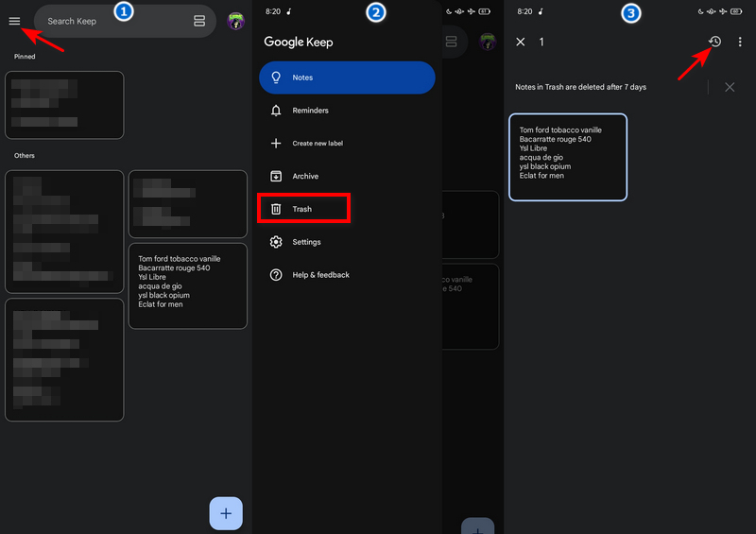
Task: Restore selected note with history icon
Action: click(x=715, y=42)
